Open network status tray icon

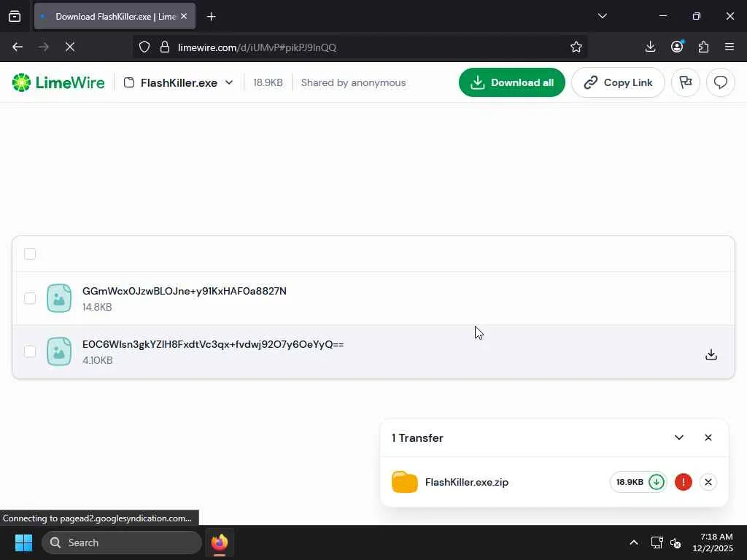click(x=657, y=542)
